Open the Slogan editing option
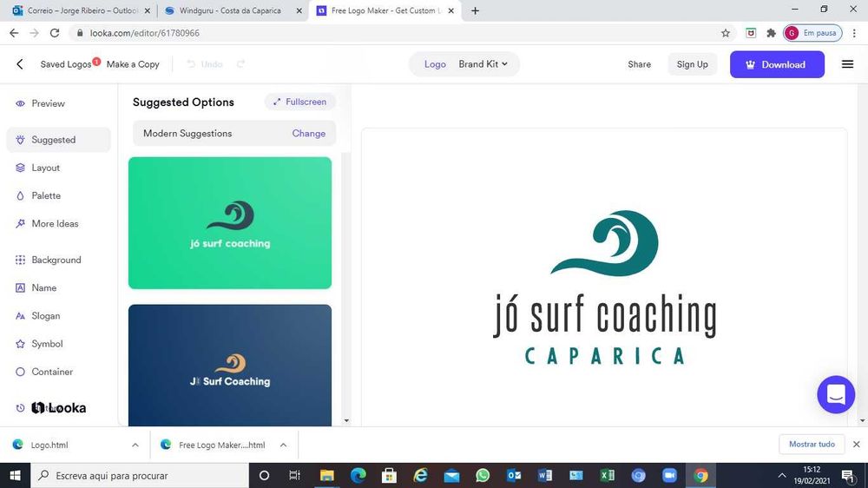868x488 pixels. (37, 316)
